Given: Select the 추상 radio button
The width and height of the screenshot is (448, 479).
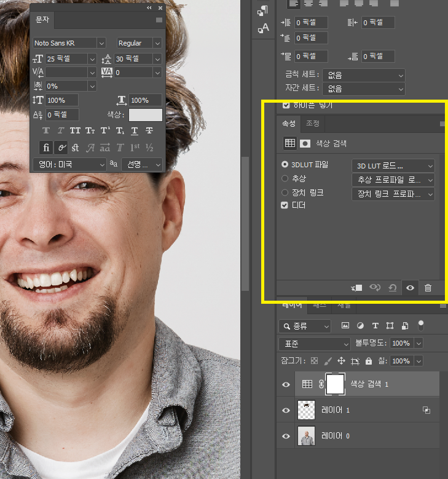Looking at the screenshot, I should click(x=285, y=178).
